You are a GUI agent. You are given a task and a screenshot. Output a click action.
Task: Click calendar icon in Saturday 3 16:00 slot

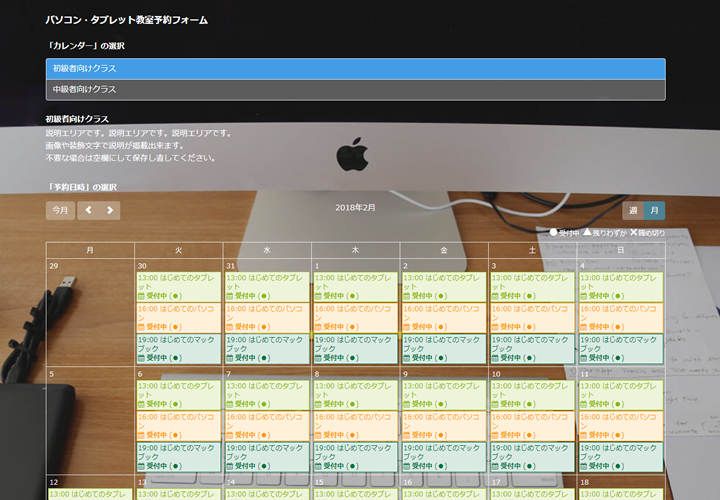495,327
